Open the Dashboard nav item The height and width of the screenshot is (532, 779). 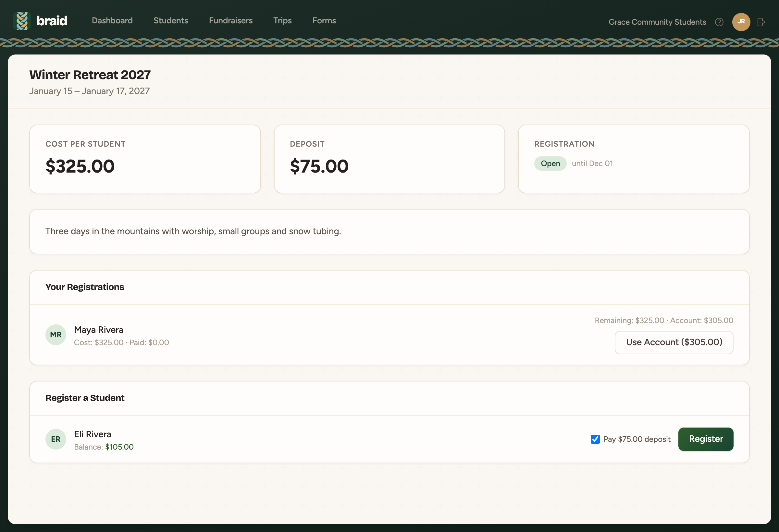[x=112, y=21]
